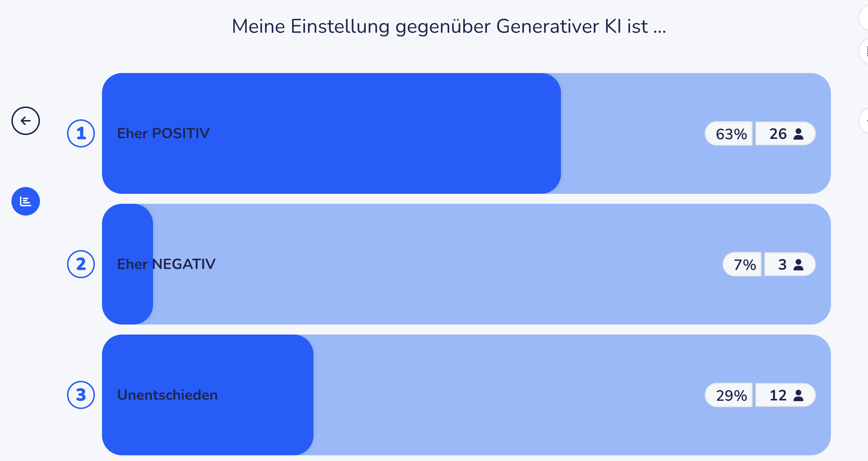Click the person icon beside 12
Screen dimensions: 868x461
(x=798, y=395)
